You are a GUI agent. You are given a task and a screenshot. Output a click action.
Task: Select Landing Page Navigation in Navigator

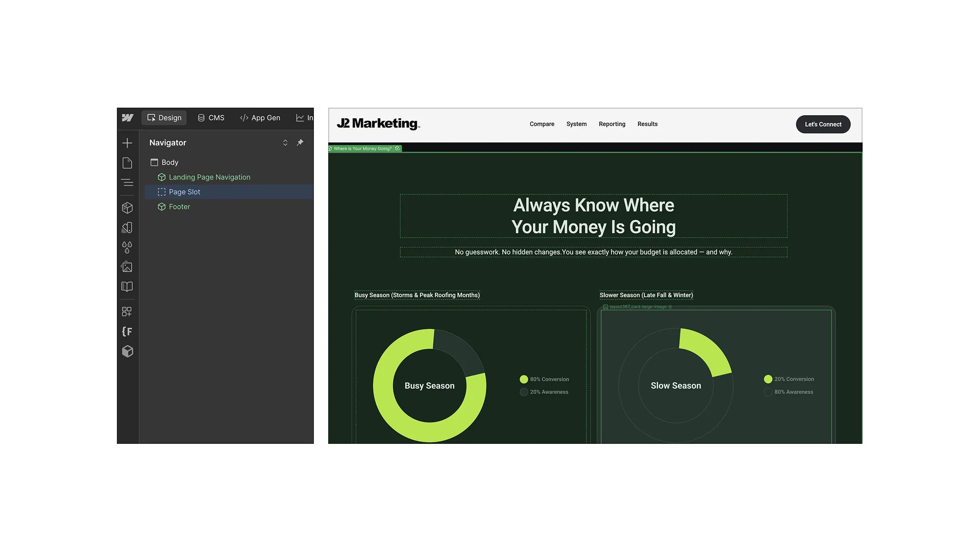pos(209,177)
